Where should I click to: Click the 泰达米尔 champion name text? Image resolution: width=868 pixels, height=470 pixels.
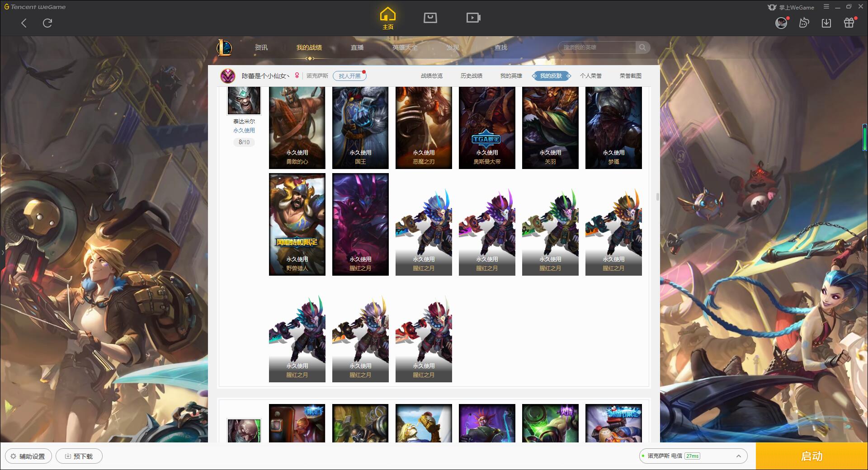pos(244,122)
